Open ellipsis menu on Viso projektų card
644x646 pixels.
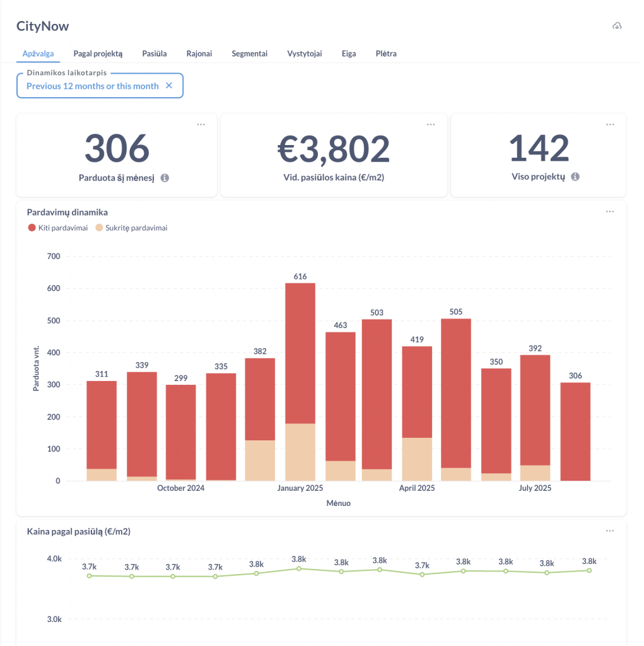click(x=610, y=124)
